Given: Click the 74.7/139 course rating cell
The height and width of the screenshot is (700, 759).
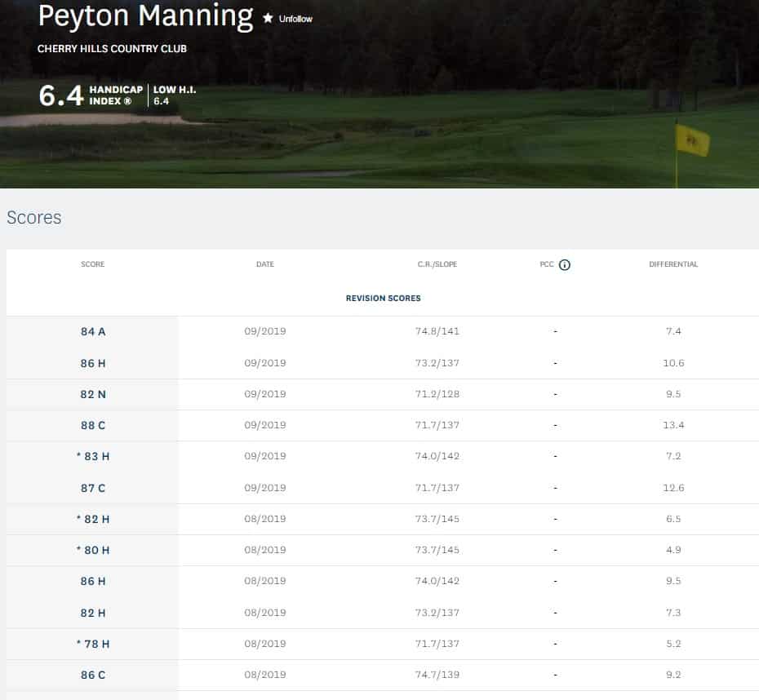Looking at the screenshot, I should (437, 675).
